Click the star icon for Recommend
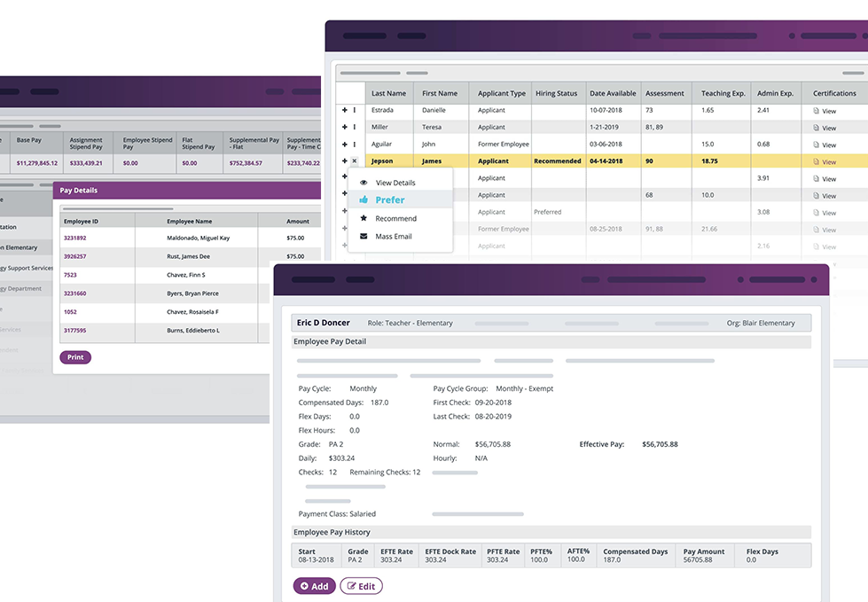868x602 pixels. [364, 218]
